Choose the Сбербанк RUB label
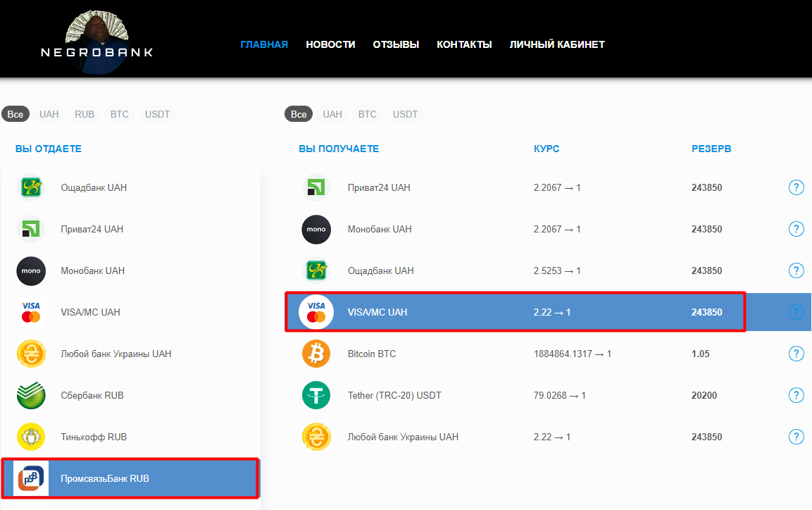This screenshot has width=812, height=510. pyautogui.click(x=92, y=395)
